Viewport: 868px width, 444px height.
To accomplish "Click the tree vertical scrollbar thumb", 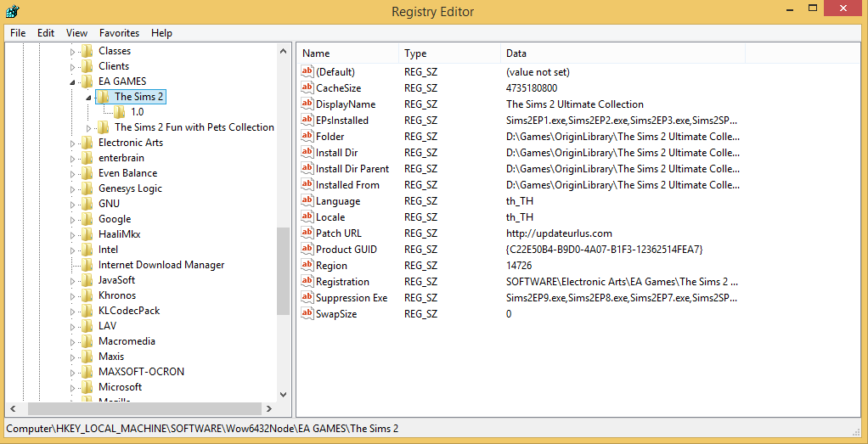I will (284, 272).
